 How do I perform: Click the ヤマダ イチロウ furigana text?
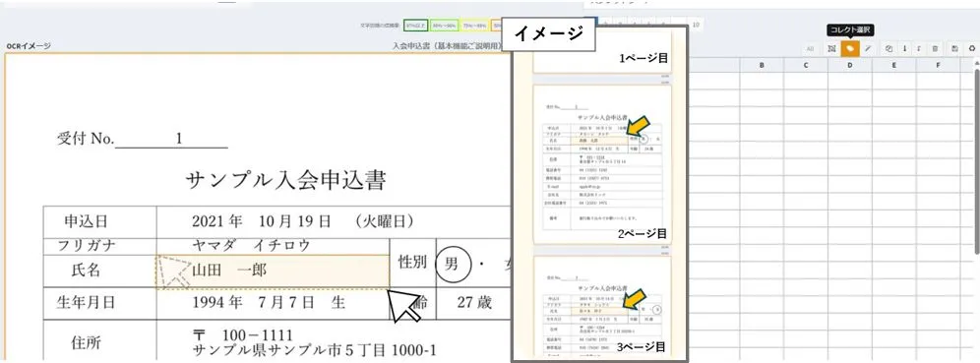tap(251, 246)
